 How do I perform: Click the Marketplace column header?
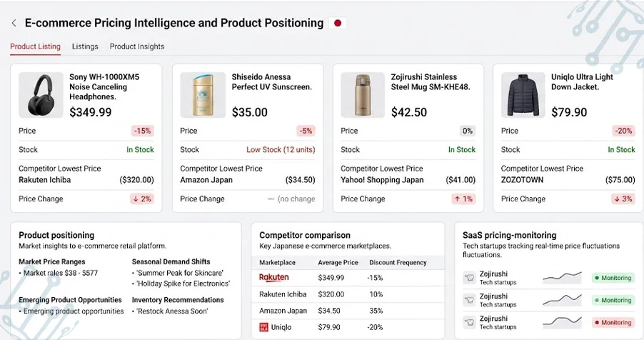pos(277,262)
